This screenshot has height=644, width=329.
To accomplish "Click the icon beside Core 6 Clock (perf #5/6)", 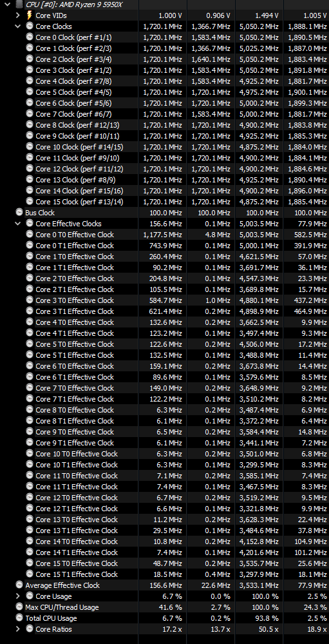I will [29, 102].
